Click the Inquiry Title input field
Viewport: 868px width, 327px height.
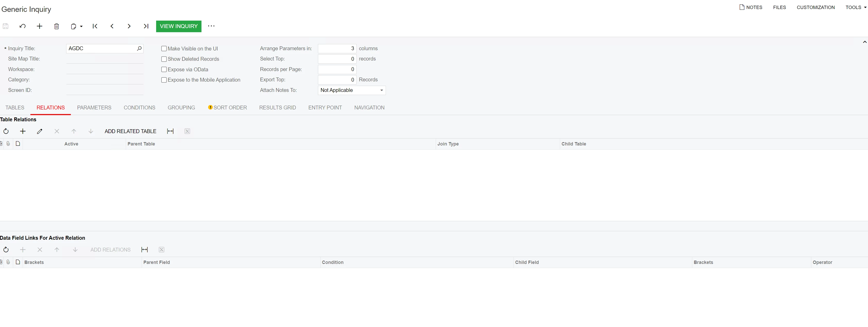point(101,48)
